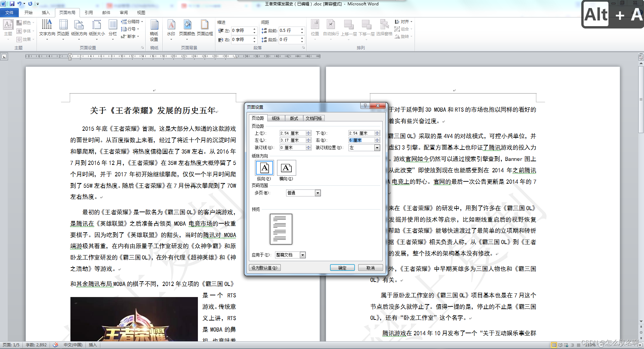
Task: Open 段落 group dialog launcher
Action: point(303,48)
